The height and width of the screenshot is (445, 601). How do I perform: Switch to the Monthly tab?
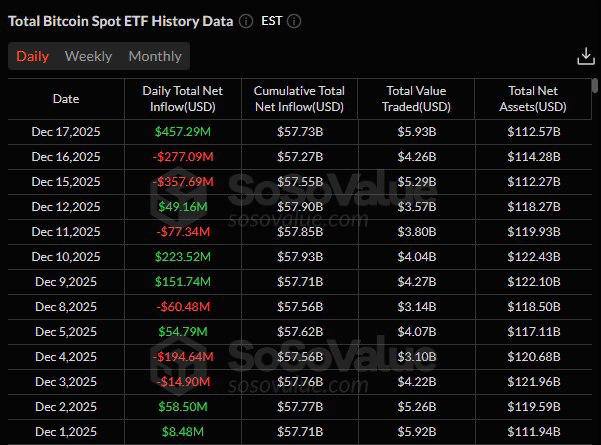coord(155,56)
